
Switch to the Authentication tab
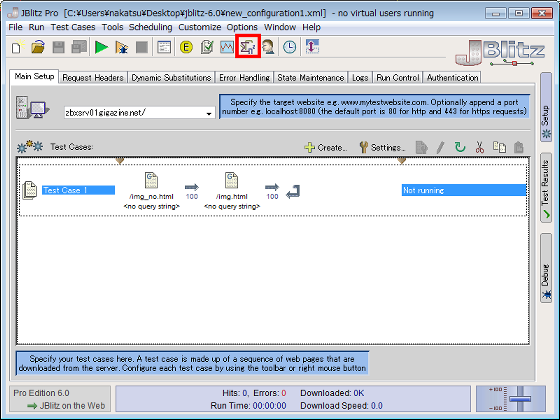point(452,78)
